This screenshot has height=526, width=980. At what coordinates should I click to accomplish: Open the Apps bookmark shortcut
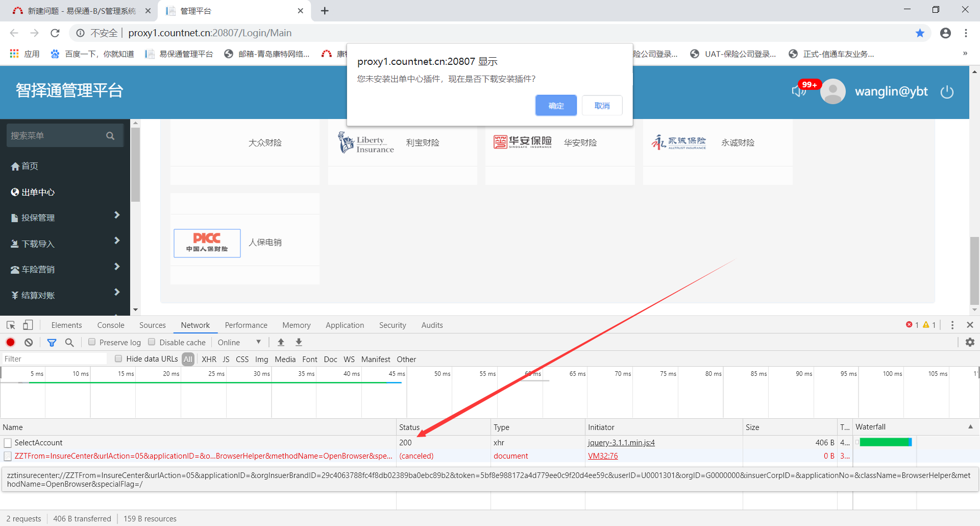pos(24,54)
